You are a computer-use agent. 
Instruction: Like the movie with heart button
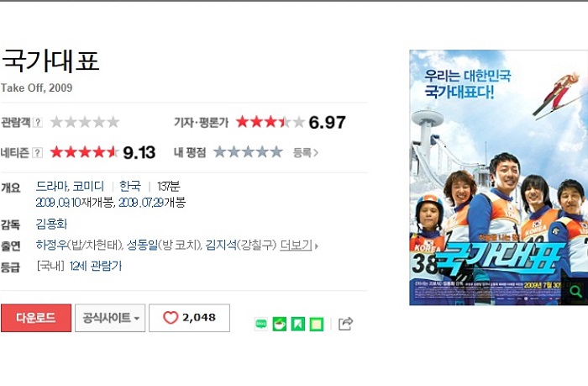tap(189, 318)
